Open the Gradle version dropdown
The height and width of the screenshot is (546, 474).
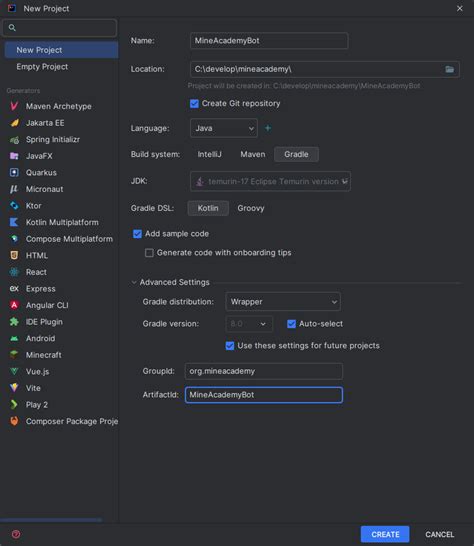pos(249,324)
